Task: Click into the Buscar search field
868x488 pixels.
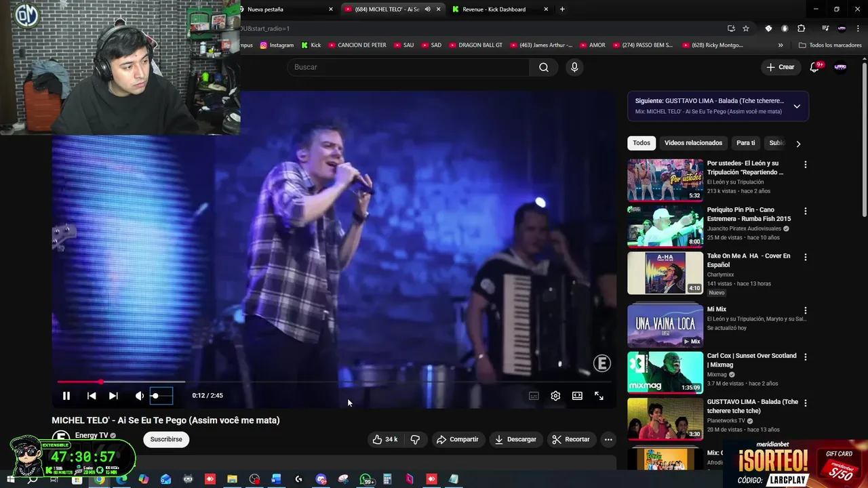Action: (408, 67)
